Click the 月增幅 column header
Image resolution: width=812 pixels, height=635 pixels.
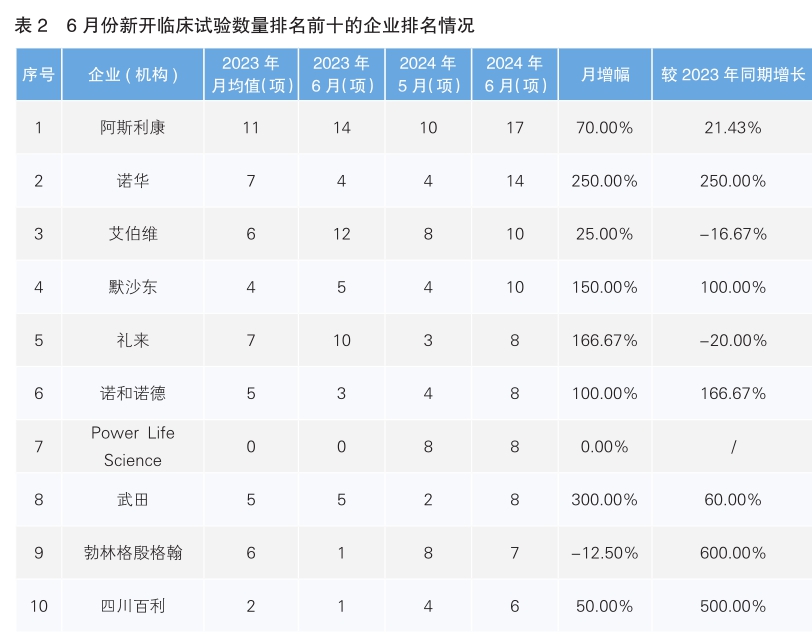[604, 74]
